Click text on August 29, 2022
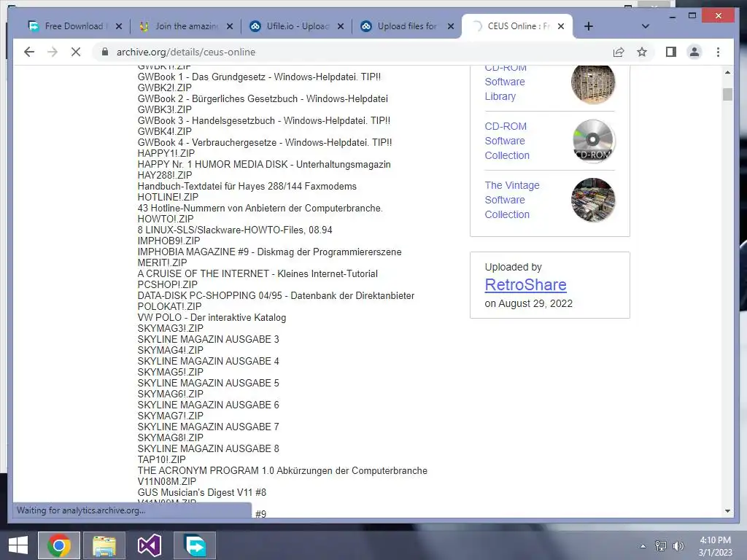Viewport: 747px width, 560px height. [528, 303]
